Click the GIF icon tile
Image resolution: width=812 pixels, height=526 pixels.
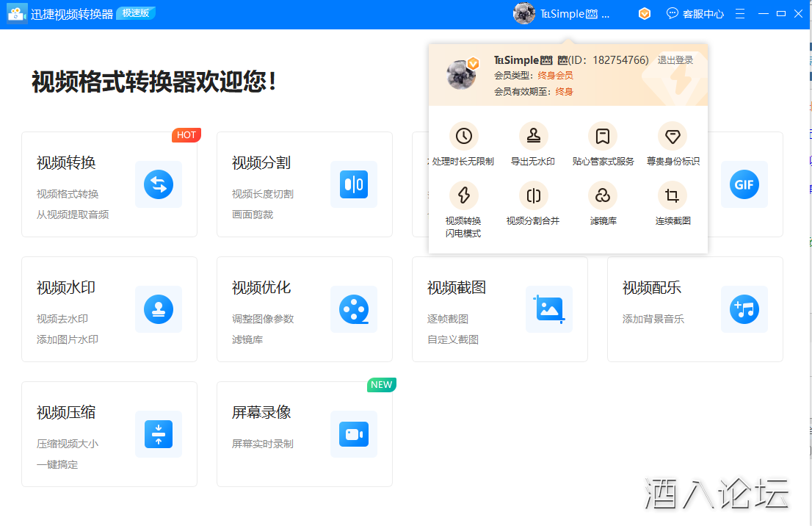coord(744,184)
